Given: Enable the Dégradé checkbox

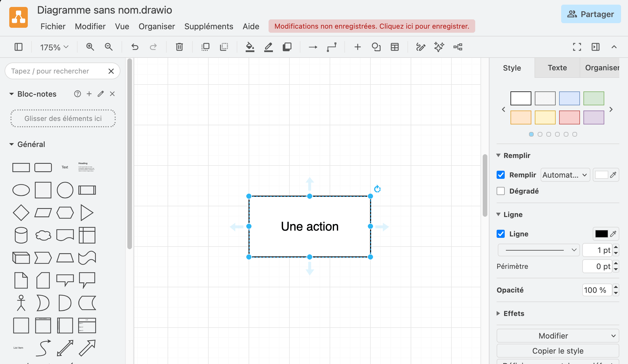Looking at the screenshot, I should pos(501,191).
